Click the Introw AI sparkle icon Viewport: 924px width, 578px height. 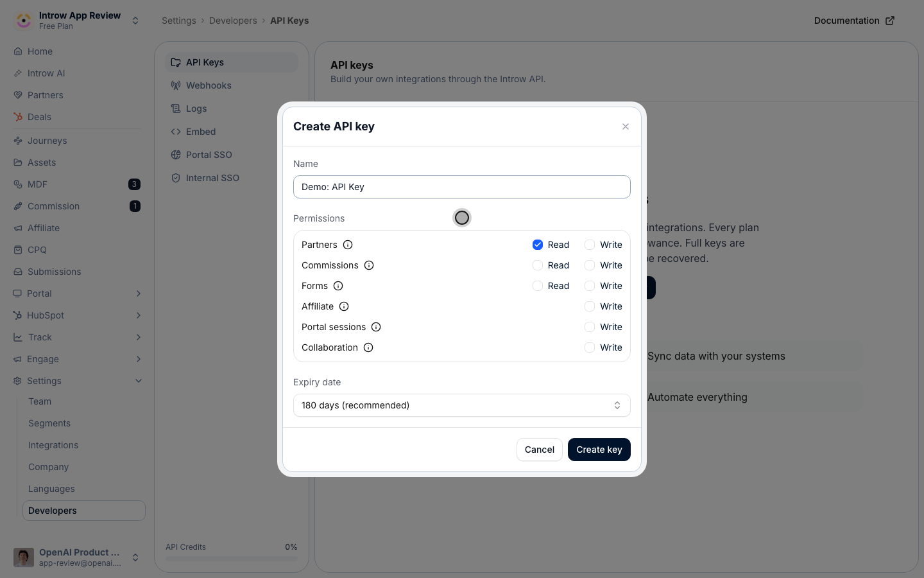(x=18, y=73)
